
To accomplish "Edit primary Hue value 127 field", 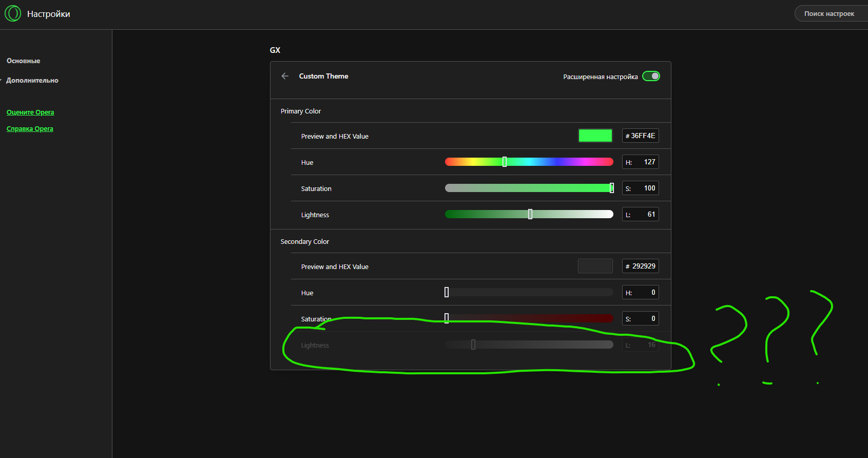I will click(641, 162).
